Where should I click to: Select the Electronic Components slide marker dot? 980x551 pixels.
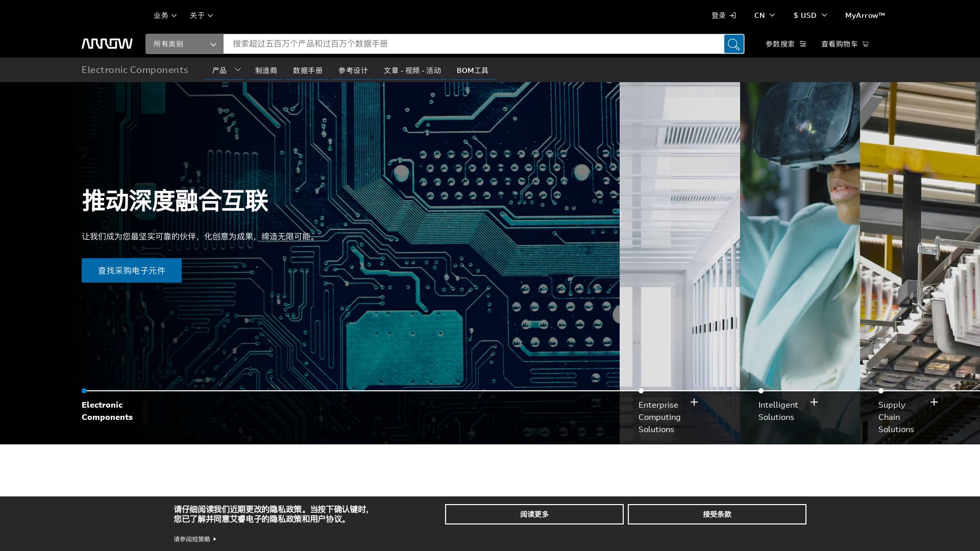(84, 391)
